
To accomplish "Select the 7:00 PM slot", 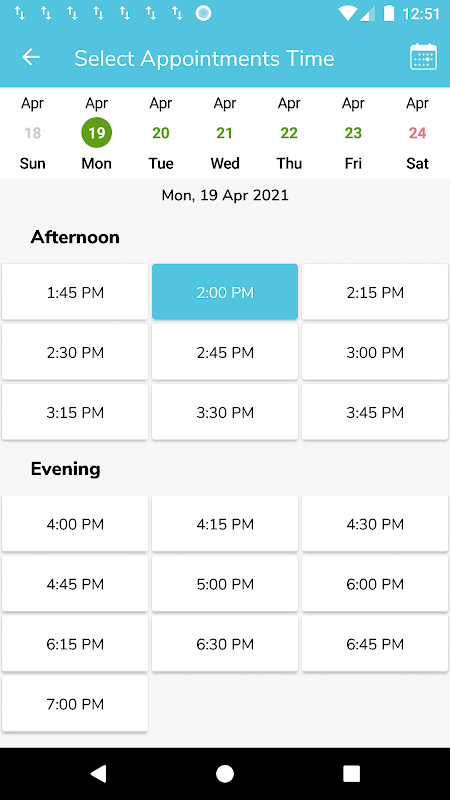I will point(75,704).
